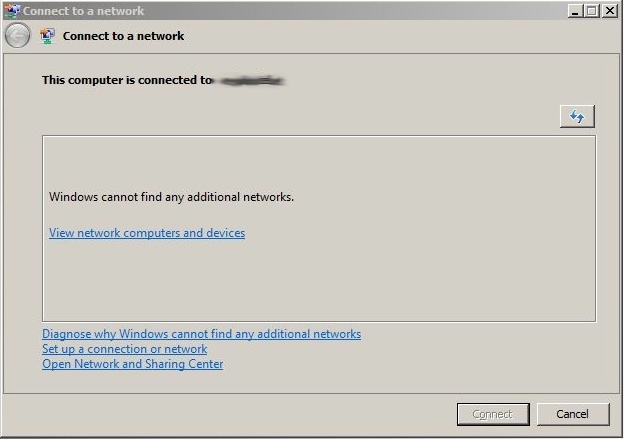Image resolution: width=624 pixels, height=439 pixels.
Task: Click the network icon beside the heading
Action: point(47,36)
